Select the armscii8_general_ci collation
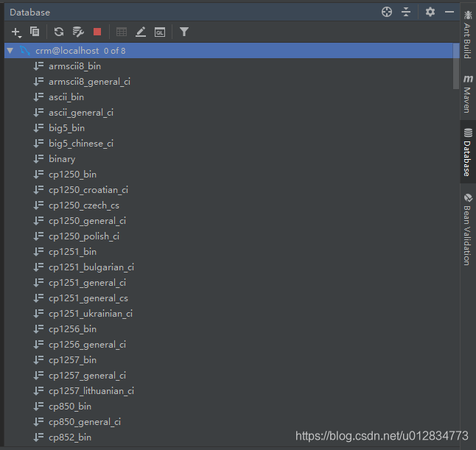 click(90, 82)
